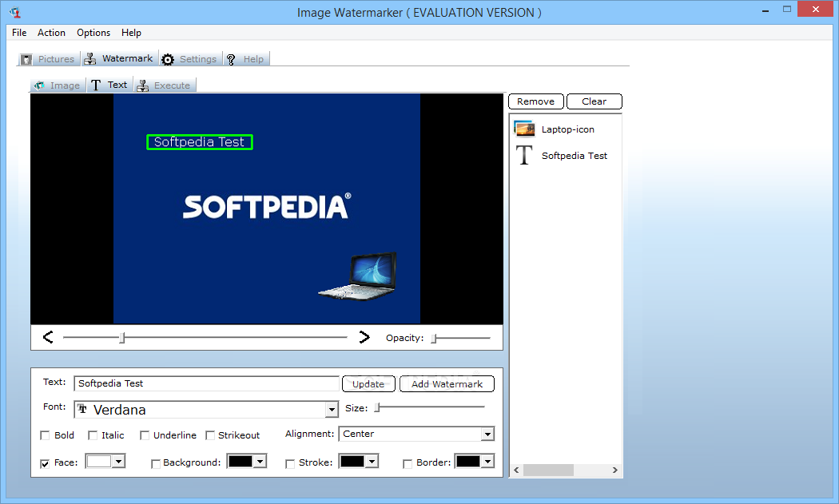Click the T icon beside Softpedia Test entry
This screenshot has width=839, height=504.
[524, 155]
